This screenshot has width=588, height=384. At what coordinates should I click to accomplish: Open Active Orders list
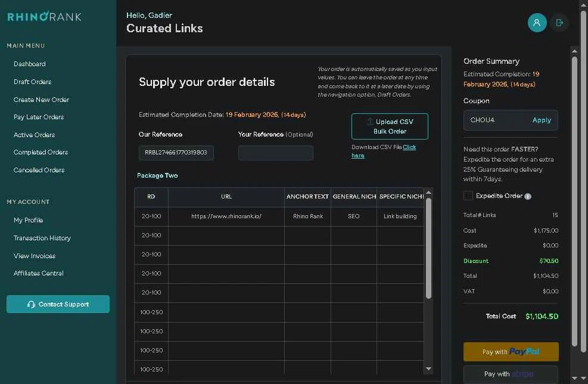[34, 134]
